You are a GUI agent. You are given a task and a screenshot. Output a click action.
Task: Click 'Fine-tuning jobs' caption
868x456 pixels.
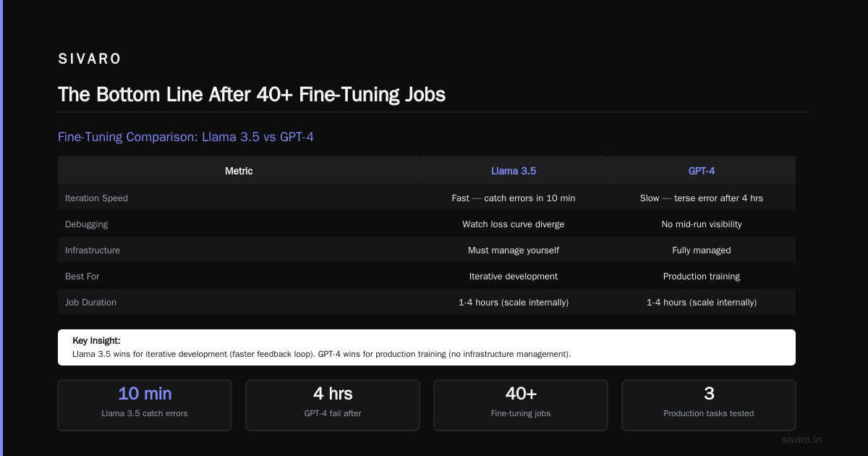[521, 413]
